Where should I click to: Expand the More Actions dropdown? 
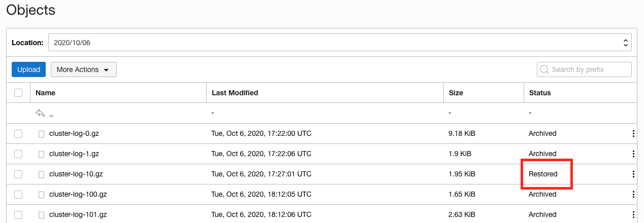click(x=84, y=69)
